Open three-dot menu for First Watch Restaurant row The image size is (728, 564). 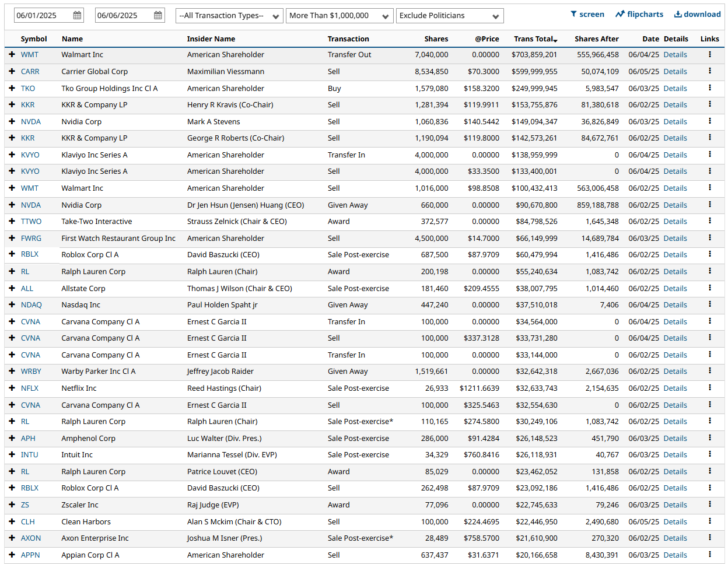[x=710, y=238]
